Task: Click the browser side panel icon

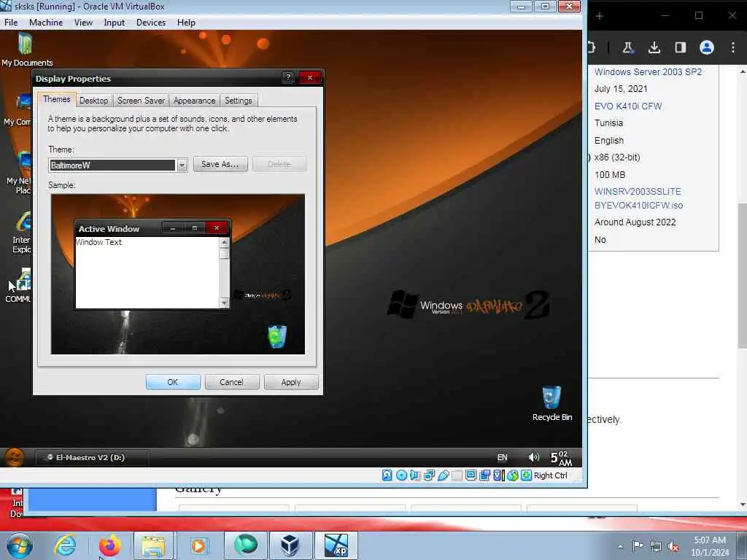Action: tap(681, 47)
